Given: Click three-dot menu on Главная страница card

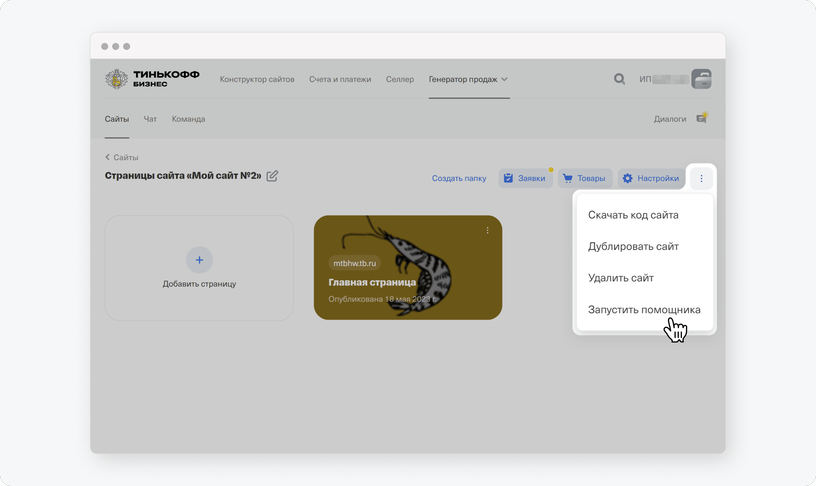Looking at the screenshot, I should [x=487, y=230].
